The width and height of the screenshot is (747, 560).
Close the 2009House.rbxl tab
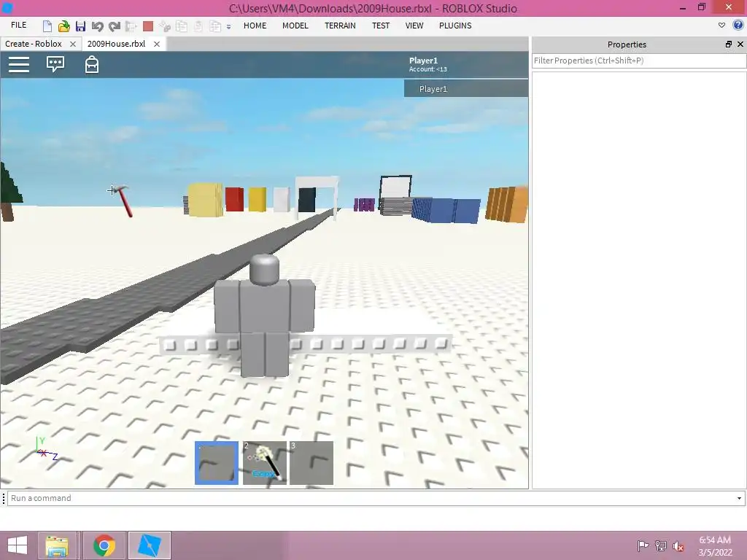tap(157, 44)
